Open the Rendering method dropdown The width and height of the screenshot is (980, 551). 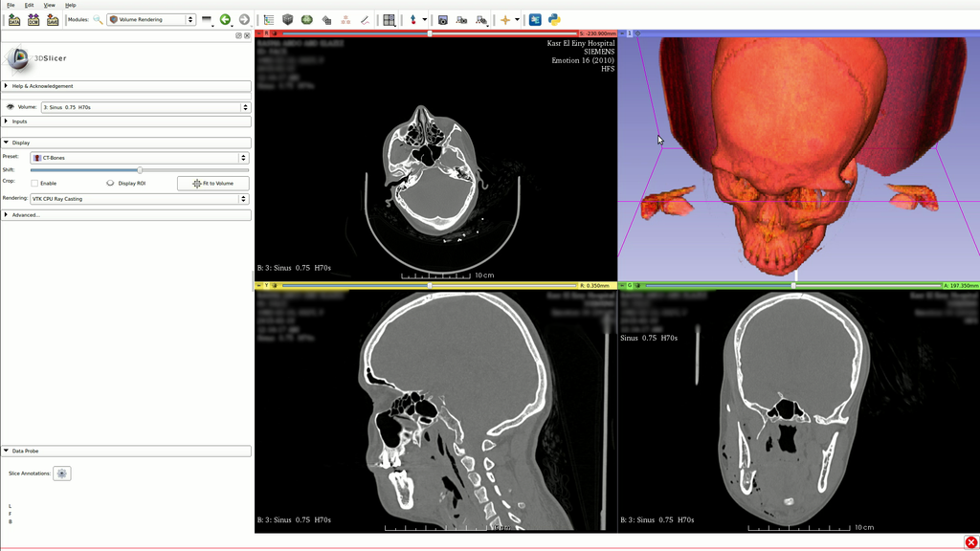pos(140,199)
